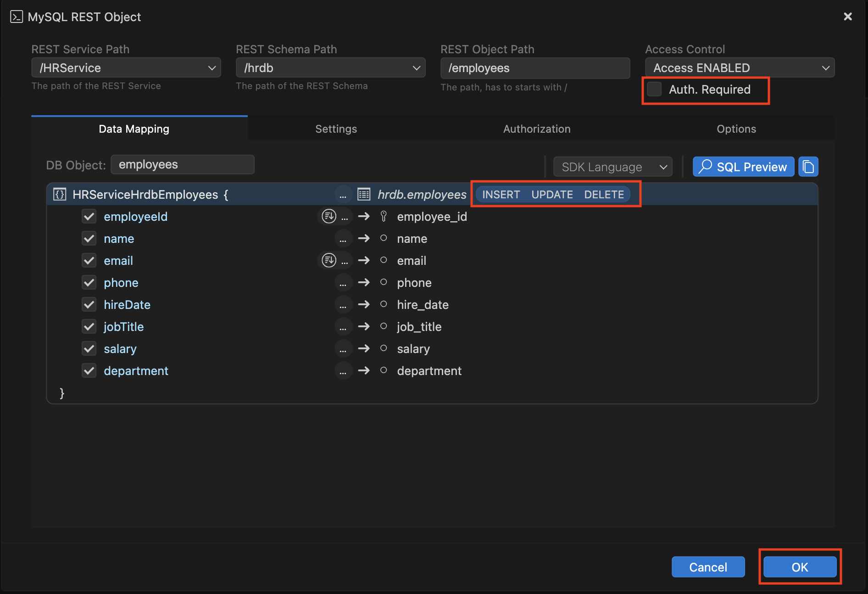
Task: Click the terminal icon in the dialog title
Action: tap(17, 17)
